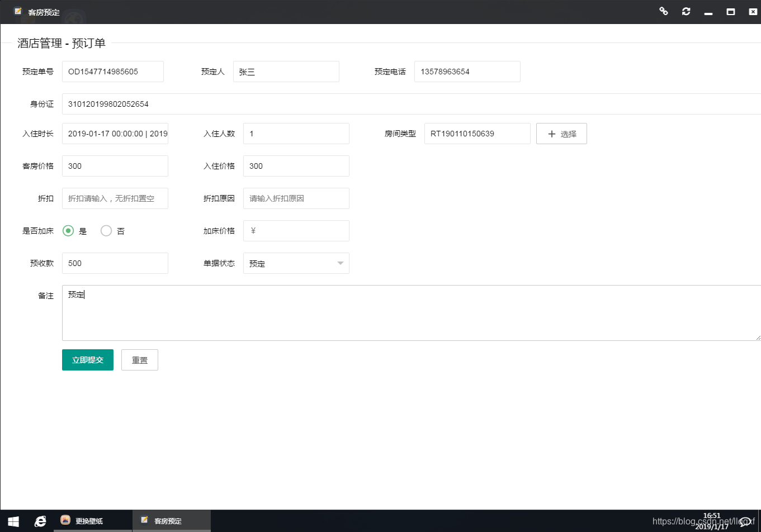761x532 pixels.
Task: Click the 单据状态 label
Action: (219, 263)
